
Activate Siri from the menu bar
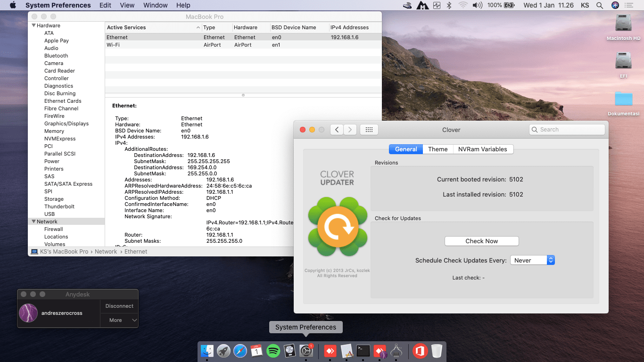pyautogui.click(x=615, y=5)
